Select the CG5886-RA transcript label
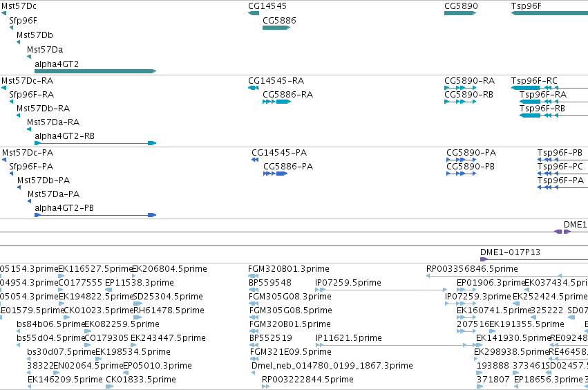 pos(287,95)
